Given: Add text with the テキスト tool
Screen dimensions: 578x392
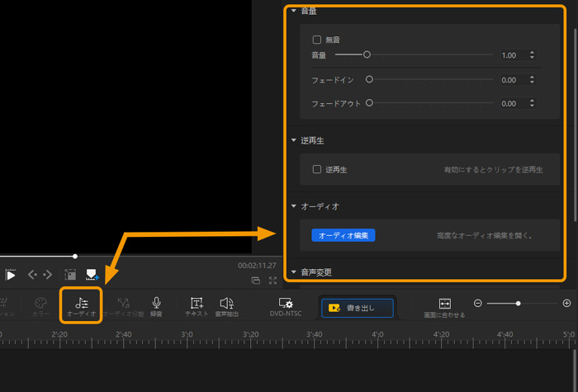Looking at the screenshot, I should pos(197,307).
